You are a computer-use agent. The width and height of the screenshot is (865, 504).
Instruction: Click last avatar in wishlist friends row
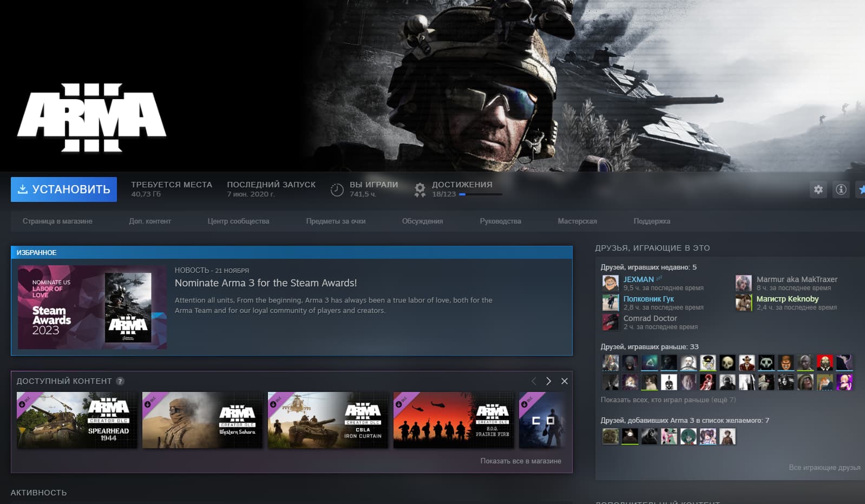coord(728,436)
